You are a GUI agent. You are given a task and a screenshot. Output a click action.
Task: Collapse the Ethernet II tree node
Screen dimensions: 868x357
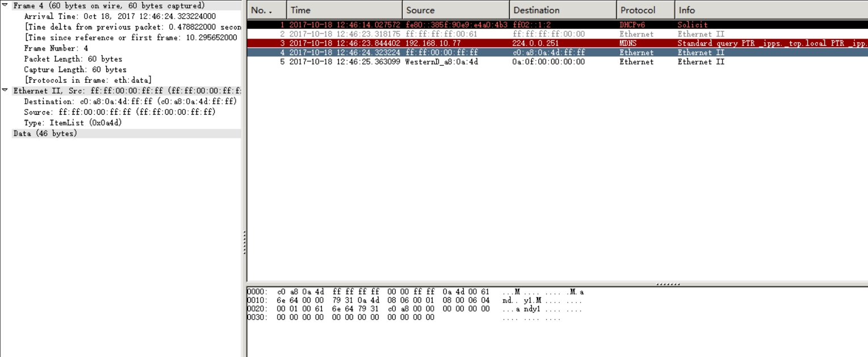[x=5, y=91]
